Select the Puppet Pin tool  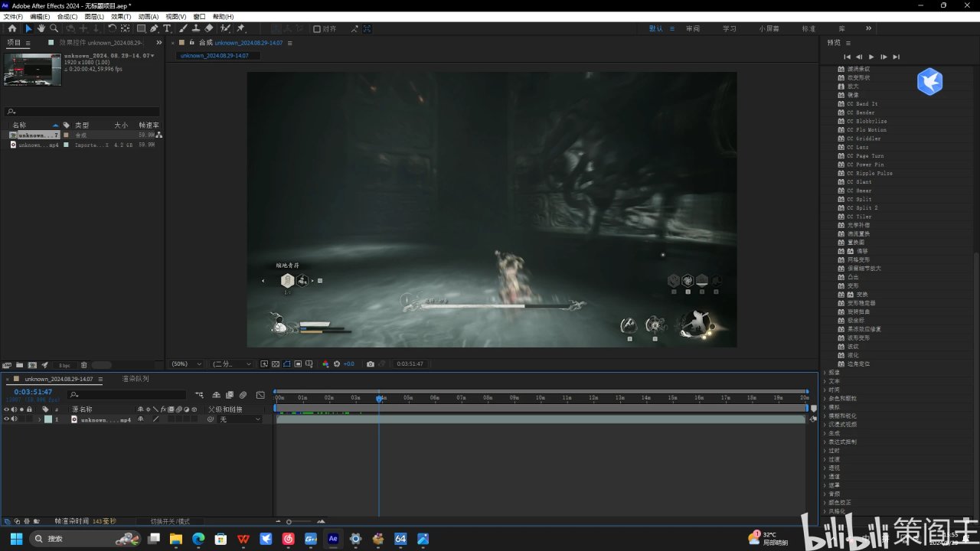tap(240, 28)
